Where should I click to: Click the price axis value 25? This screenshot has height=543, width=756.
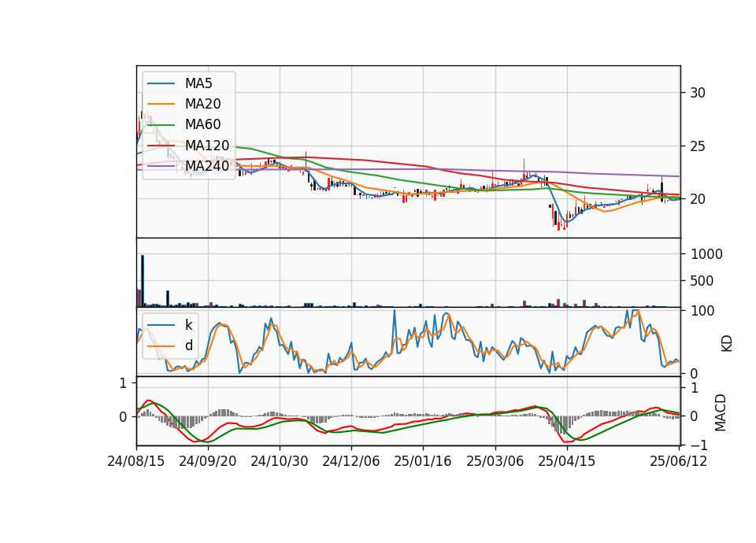pyautogui.click(x=697, y=146)
